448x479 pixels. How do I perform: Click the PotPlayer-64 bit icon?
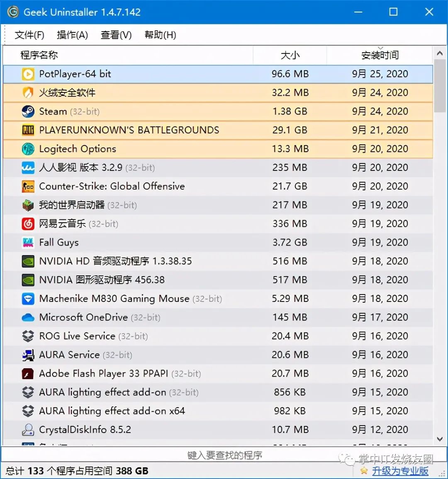(28, 74)
